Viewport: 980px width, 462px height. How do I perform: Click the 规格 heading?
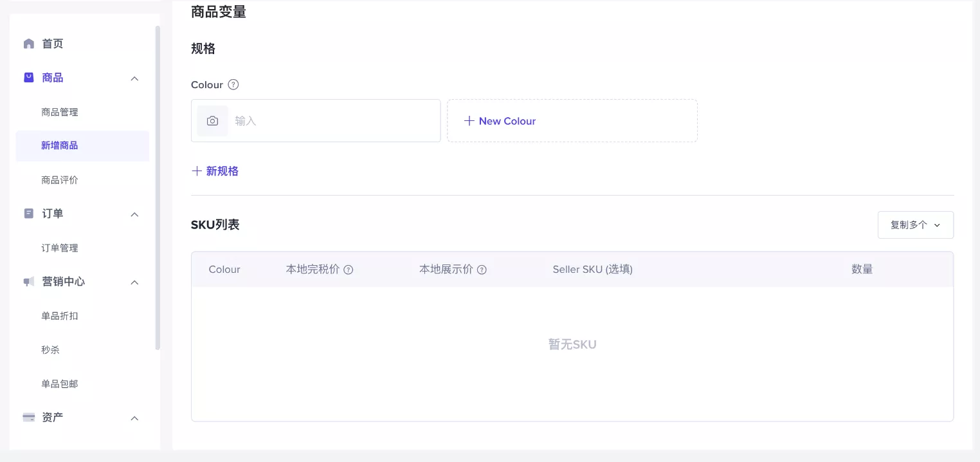coord(203,49)
